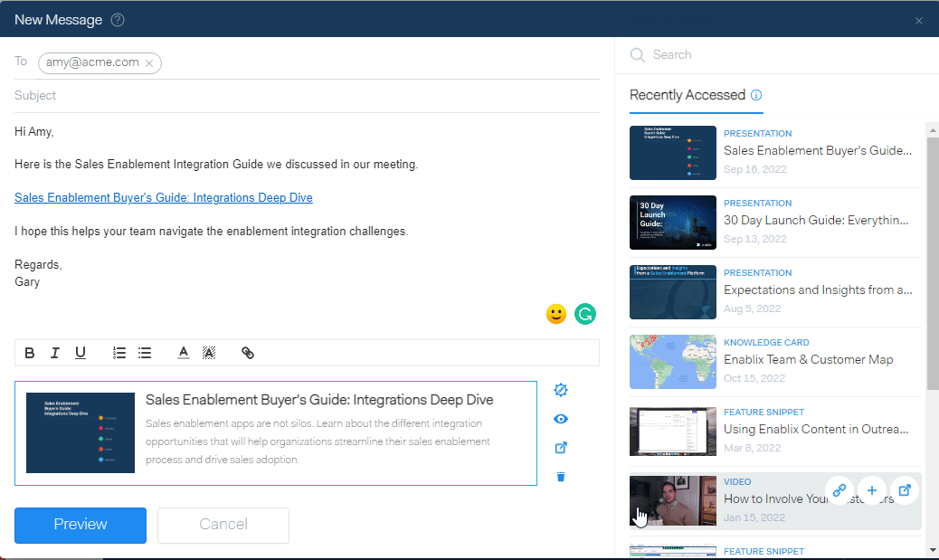Click the Recently Accessed info icon
939x560 pixels.
pyautogui.click(x=756, y=95)
